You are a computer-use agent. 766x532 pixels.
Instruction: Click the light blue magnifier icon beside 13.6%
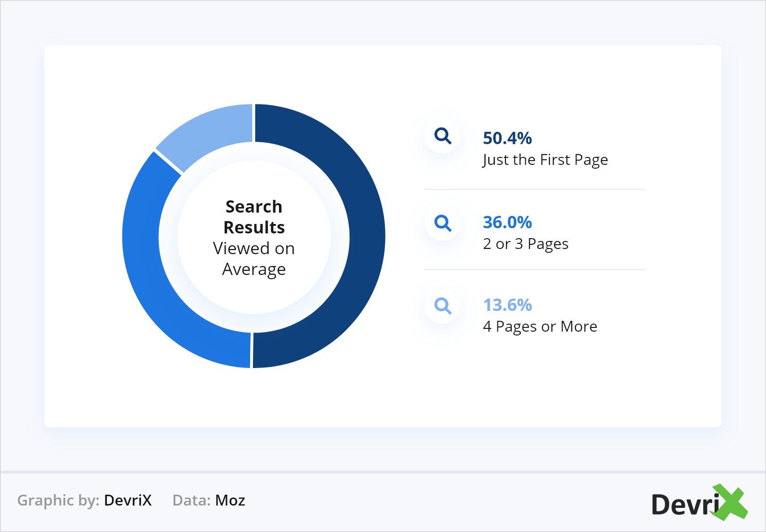tap(443, 306)
